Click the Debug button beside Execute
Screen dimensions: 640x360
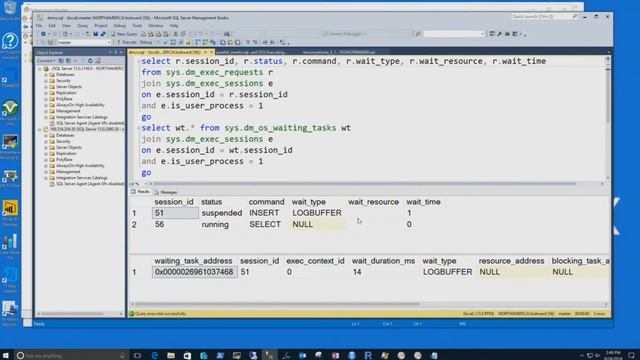[146, 42]
